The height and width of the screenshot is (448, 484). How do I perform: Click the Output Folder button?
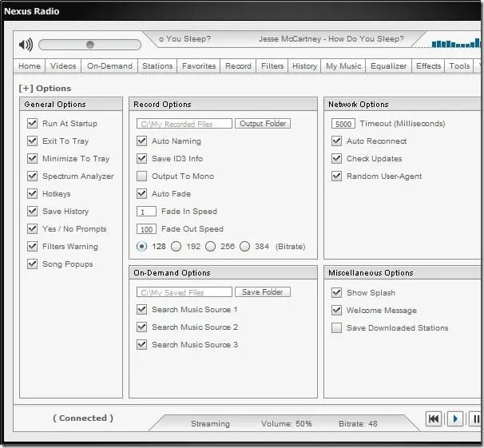(x=263, y=124)
